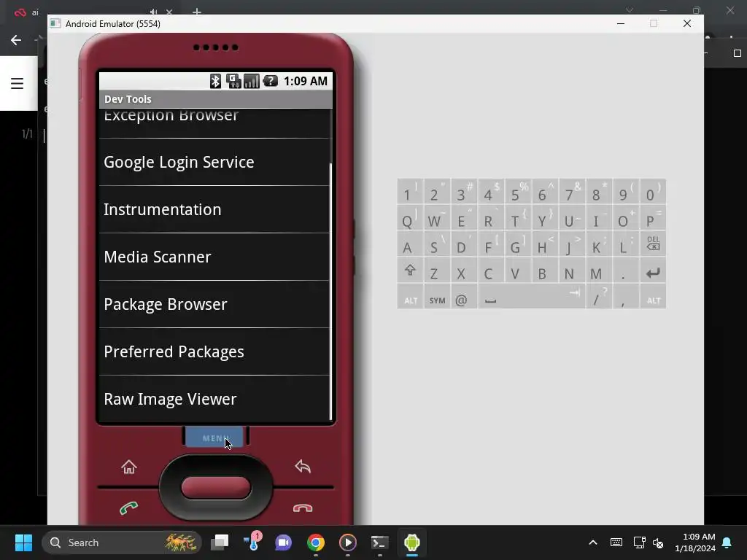
Task: Click the G key on emulator keyboard
Action: pos(518,244)
